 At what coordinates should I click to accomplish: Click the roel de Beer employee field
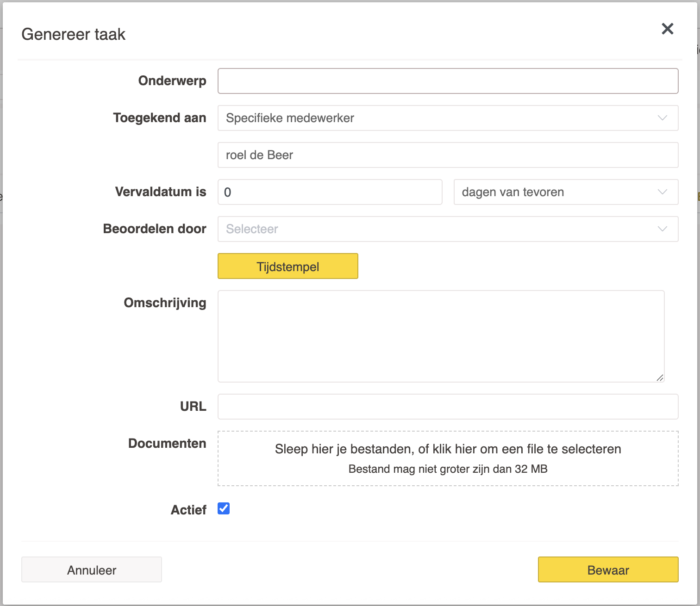click(448, 155)
